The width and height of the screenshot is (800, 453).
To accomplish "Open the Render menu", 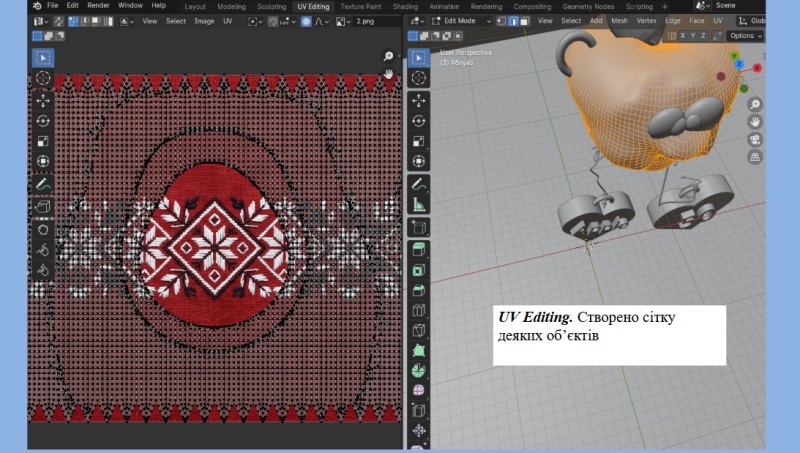I will point(98,6).
